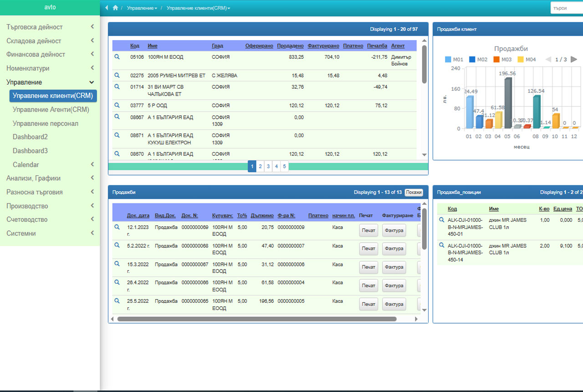Sort positions by Ед.цена column
This screenshot has height=392, width=583.
click(563, 209)
